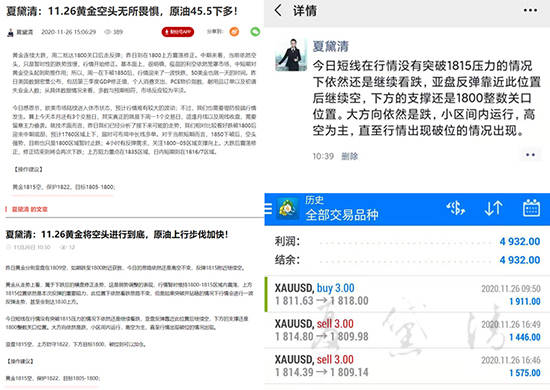The height and width of the screenshot is (390, 550).
Task: Click the 历史 label in the blue bar
Action: tap(314, 200)
